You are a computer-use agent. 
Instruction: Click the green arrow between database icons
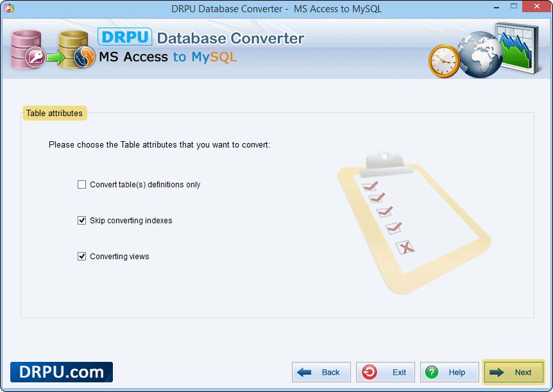(56, 57)
